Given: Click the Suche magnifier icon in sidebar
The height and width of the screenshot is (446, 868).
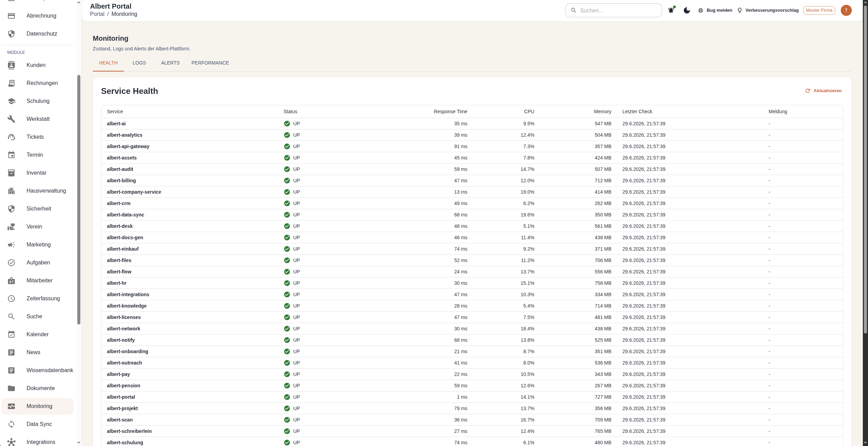Looking at the screenshot, I should tap(11, 317).
